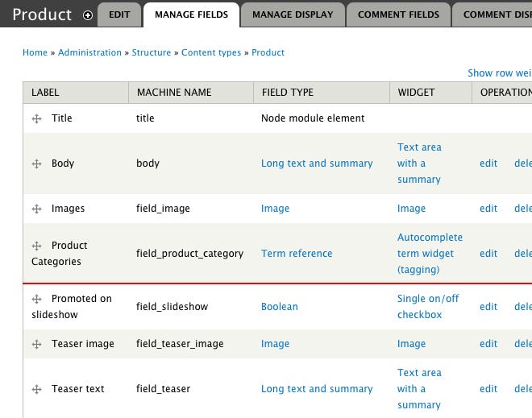This screenshot has height=418, width=532.
Task: Click Promoted on slideshow drag handle
Action: [x=36, y=299]
